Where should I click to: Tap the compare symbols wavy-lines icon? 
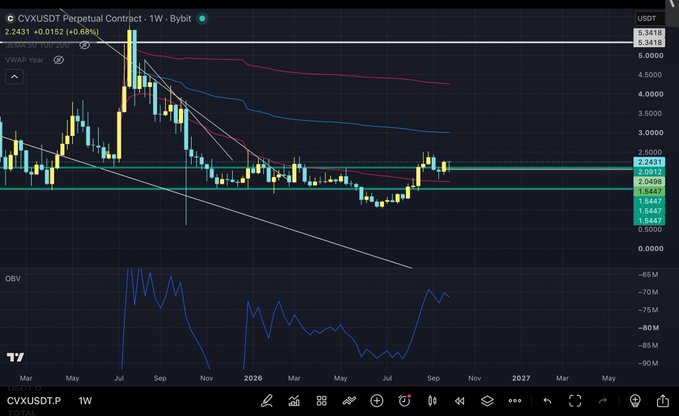(x=349, y=401)
